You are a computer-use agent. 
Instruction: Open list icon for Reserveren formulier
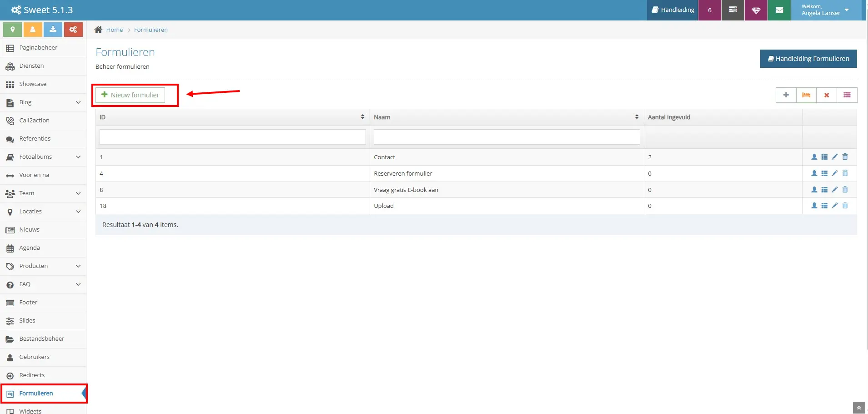pyautogui.click(x=824, y=173)
